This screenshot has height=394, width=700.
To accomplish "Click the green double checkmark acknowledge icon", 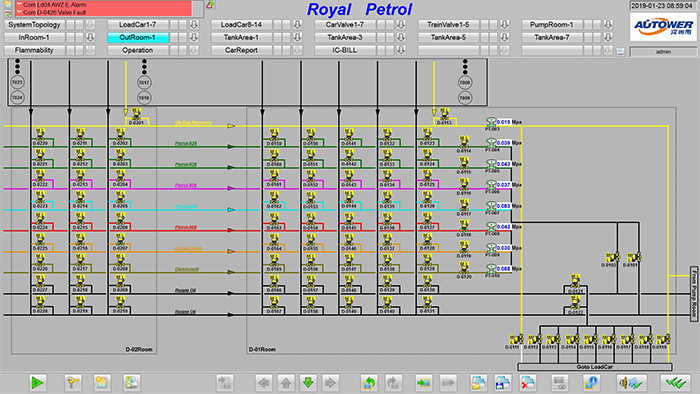I will pos(675,382).
